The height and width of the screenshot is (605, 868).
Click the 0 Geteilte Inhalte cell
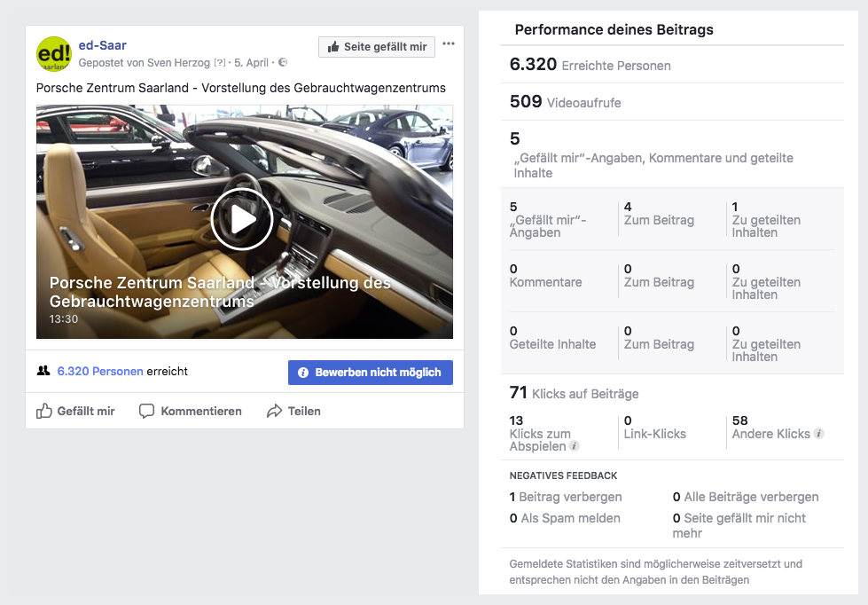click(552, 338)
